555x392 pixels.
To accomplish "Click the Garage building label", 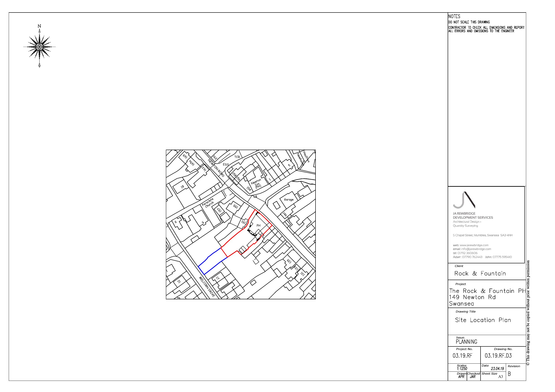I will (289, 199).
